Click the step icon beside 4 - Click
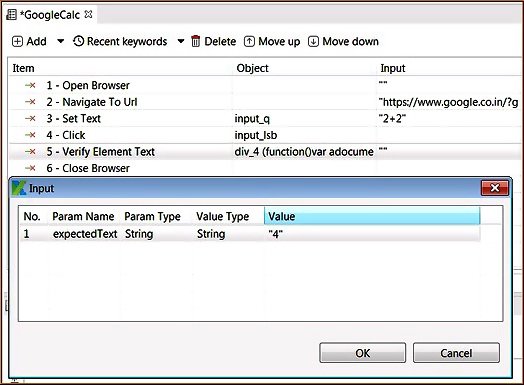Image resolution: width=524 pixels, height=385 pixels. (x=30, y=135)
